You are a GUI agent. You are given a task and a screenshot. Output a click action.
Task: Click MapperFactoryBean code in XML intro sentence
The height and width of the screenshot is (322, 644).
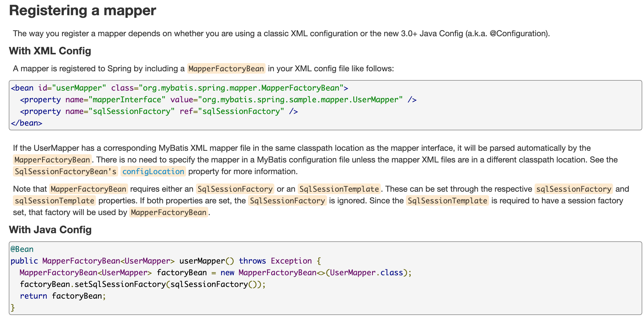pos(226,69)
